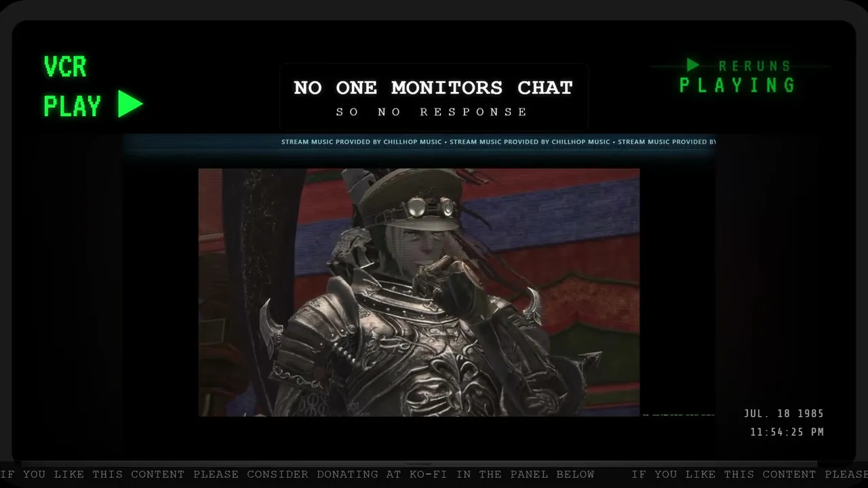Click the green PLAY text
The width and height of the screenshot is (868, 488).
pos(72,106)
